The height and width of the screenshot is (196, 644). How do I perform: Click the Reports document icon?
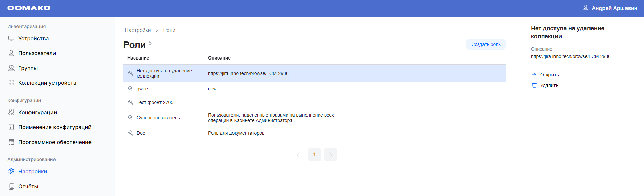point(11,186)
